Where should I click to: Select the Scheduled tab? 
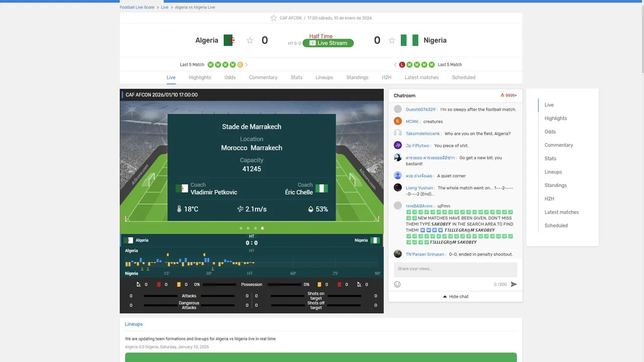point(463,77)
